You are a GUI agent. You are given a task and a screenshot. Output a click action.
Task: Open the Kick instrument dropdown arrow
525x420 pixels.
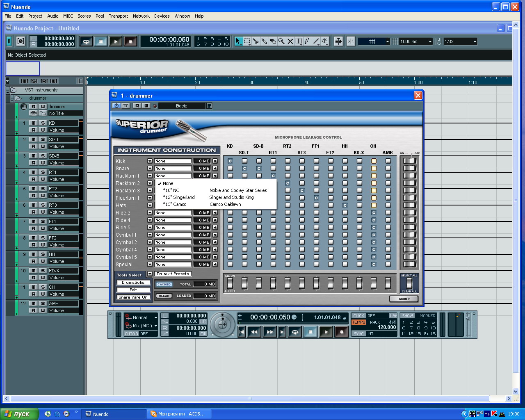click(x=150, y=161)
